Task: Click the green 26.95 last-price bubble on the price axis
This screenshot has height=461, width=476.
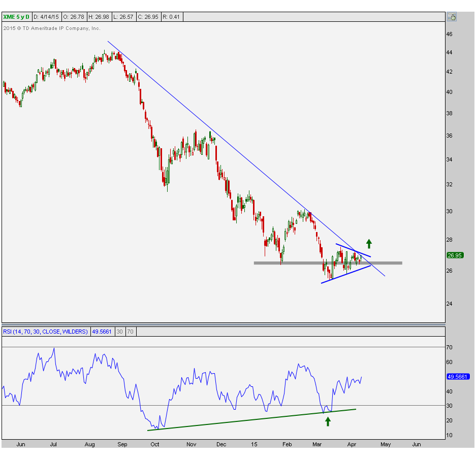Action: click(x=455, y=255)
